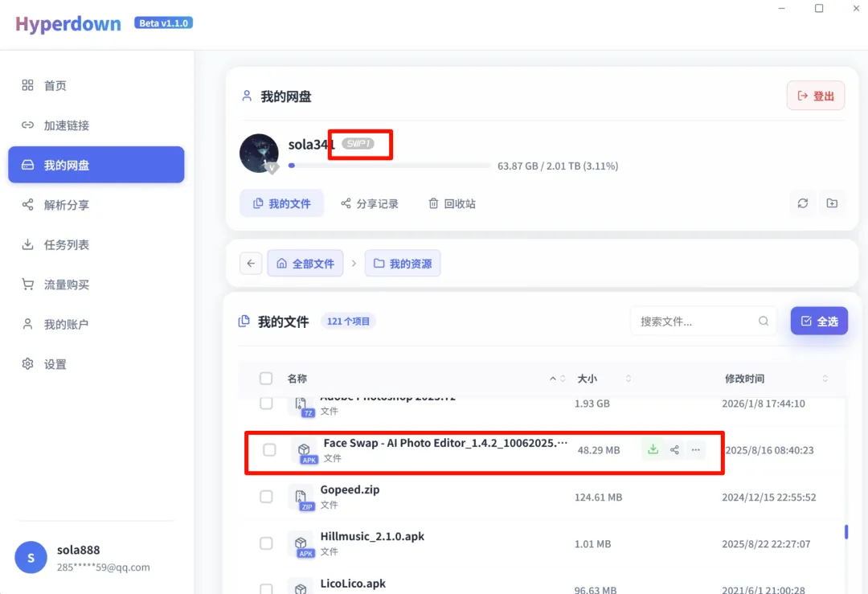This screenshot has width=868, height=594.
Task: Select 我的网盘 in sidebar
Action: point(96,165)
